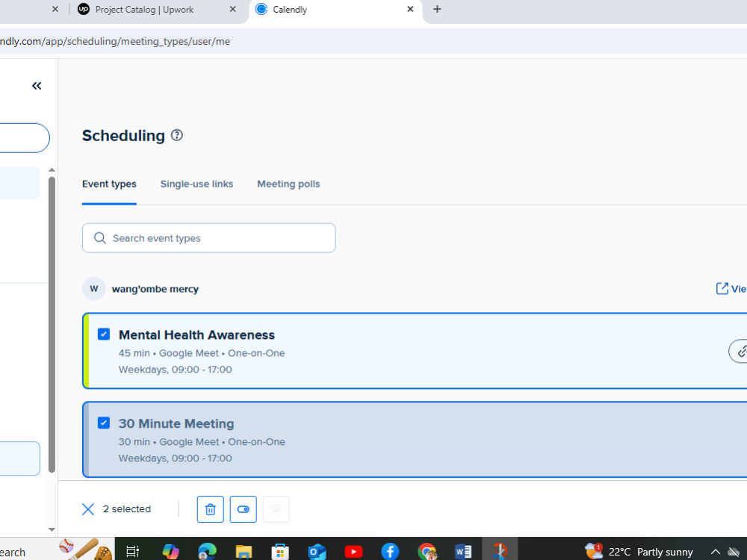Image resolution: width=747 pixels, height=560 pixels.
Task: Open Microsoft Store from the taskbar
Action: (280, 552)
